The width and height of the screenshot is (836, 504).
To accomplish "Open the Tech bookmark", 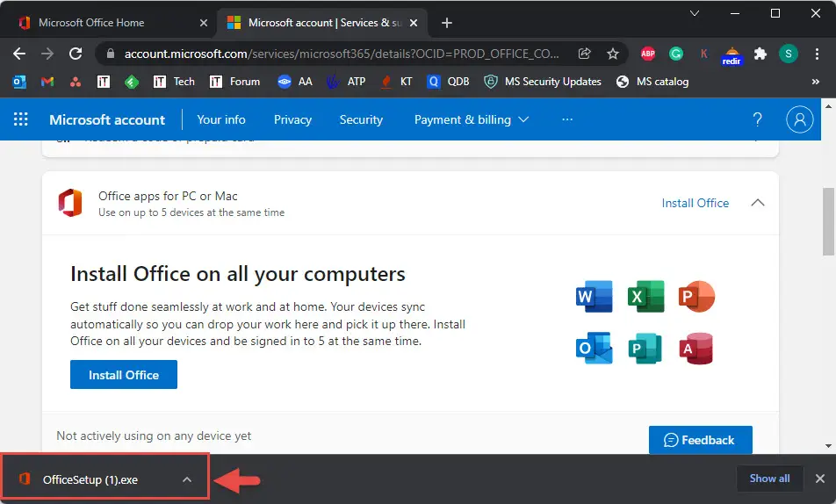I will (x=174, y=82).
